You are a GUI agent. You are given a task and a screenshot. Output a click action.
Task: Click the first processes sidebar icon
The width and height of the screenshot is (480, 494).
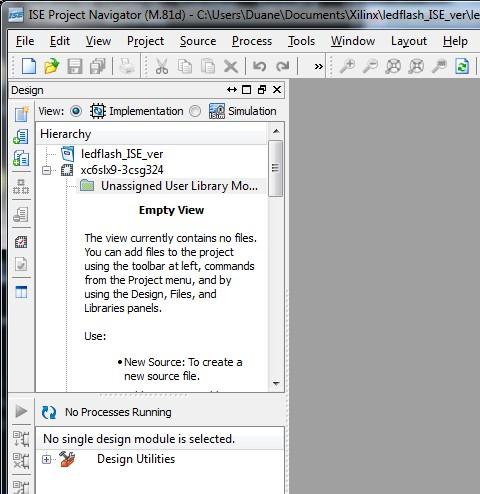21,438
